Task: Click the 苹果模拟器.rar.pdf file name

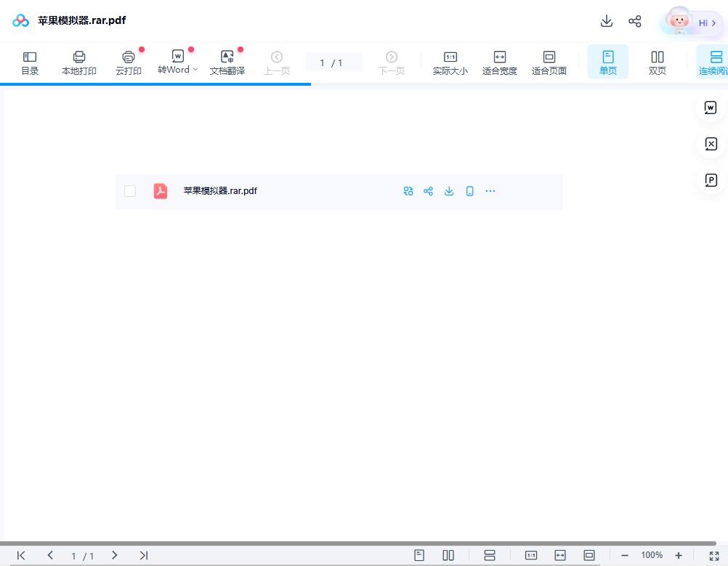Action: click(220, 191)
